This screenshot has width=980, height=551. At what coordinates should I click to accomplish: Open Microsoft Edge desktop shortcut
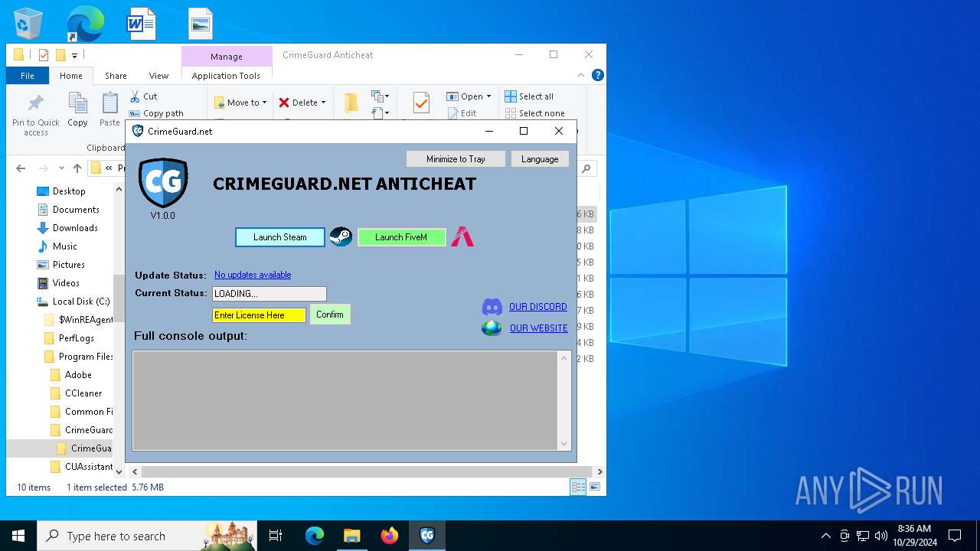(85, 24)
